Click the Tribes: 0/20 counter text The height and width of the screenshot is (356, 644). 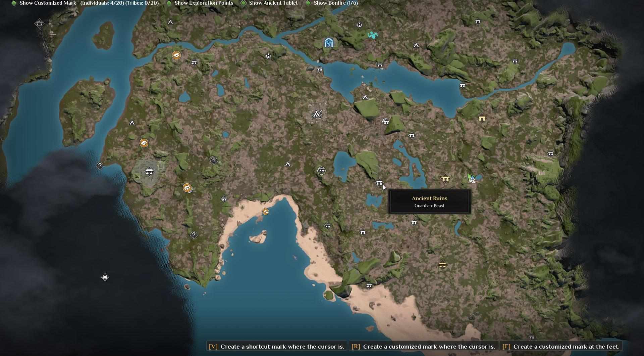(143, 3)
